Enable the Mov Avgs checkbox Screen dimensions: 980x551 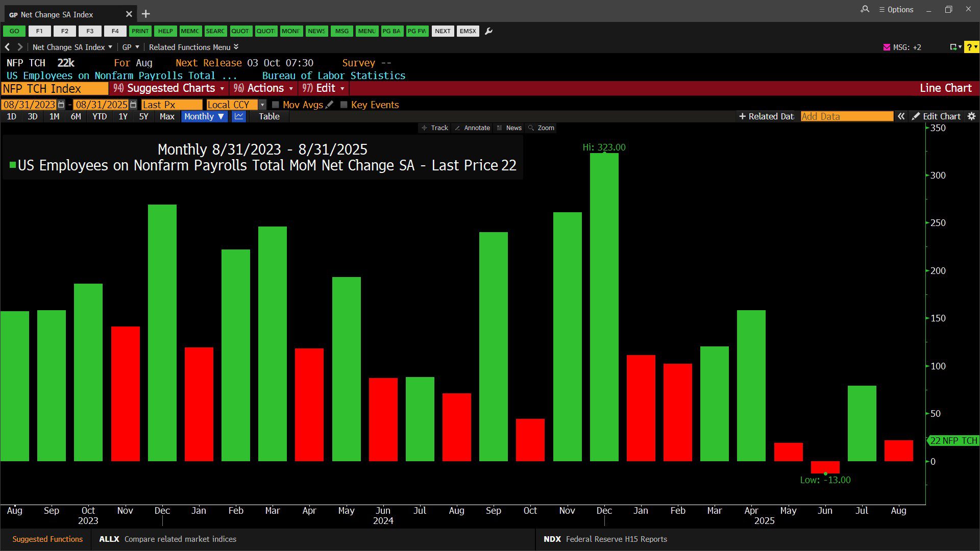pos(276,105)
